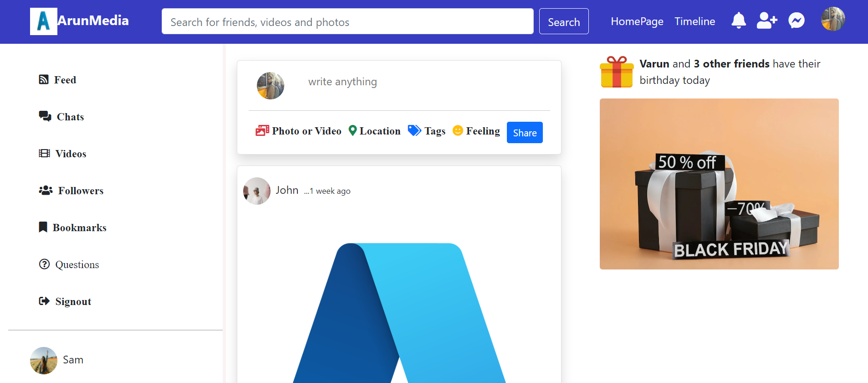Screen dimensions: 868x383
Task: Open John's profile picture on post
Action: [x=257, y=191]
